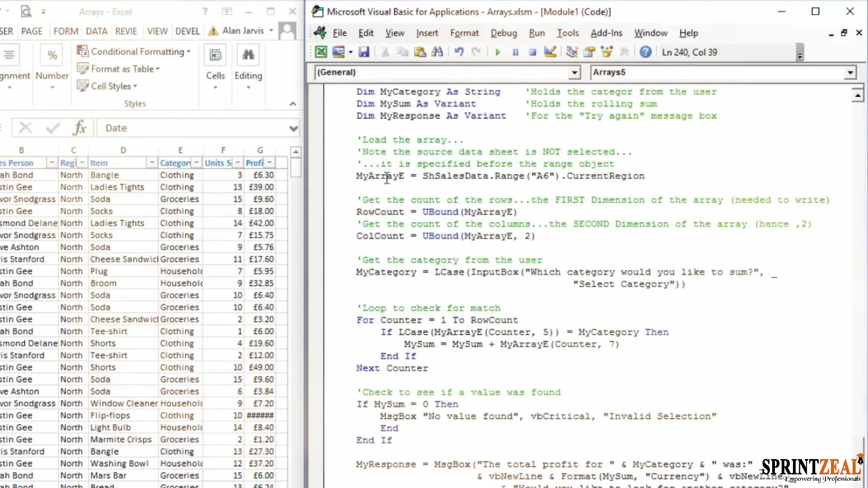The image size is (868, 488).
Task: Open Find with the binoculars icon in the VBA toolbar
Action: click(x=437, y=52)
